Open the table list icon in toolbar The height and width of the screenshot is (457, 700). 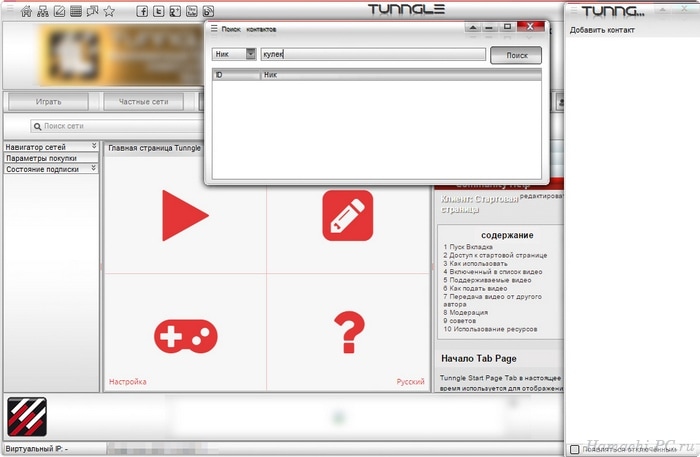[x=76, y=11]
